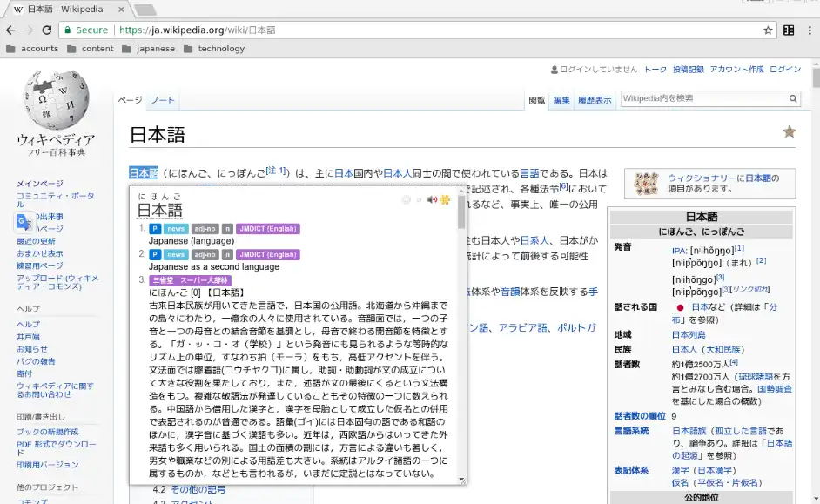Open the browser extension icon beside the bookmark star
The width and height of the screenshot is (820, 504).
coord(789,30)
